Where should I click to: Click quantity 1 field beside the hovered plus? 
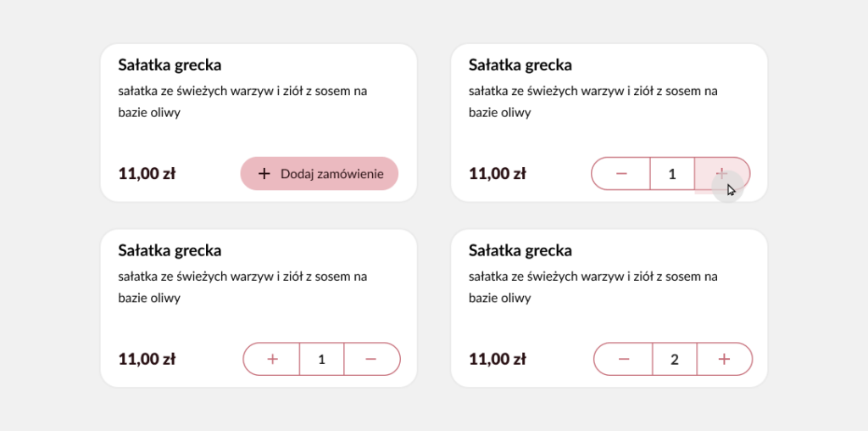672,174
